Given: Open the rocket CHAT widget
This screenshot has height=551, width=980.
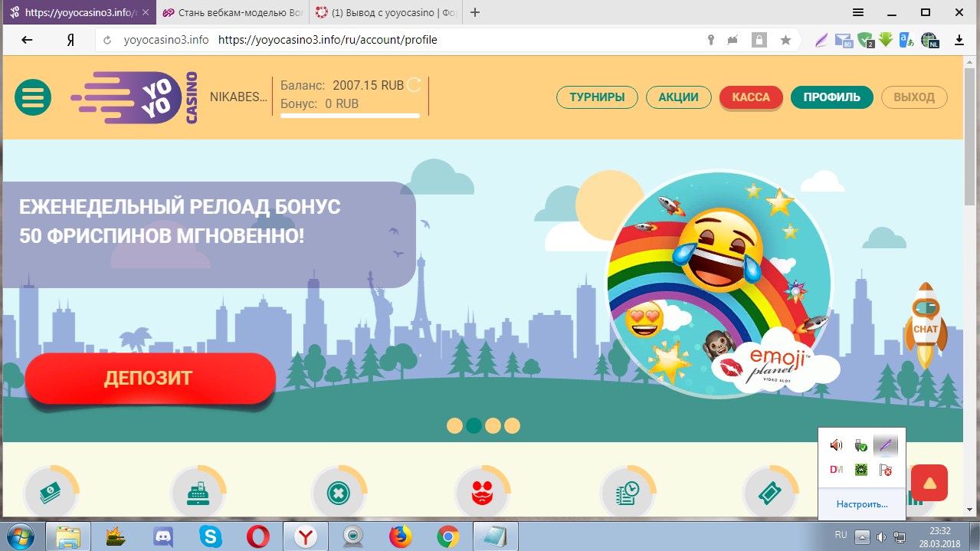Looking at the screenshot, I should (x=926, y=326).
